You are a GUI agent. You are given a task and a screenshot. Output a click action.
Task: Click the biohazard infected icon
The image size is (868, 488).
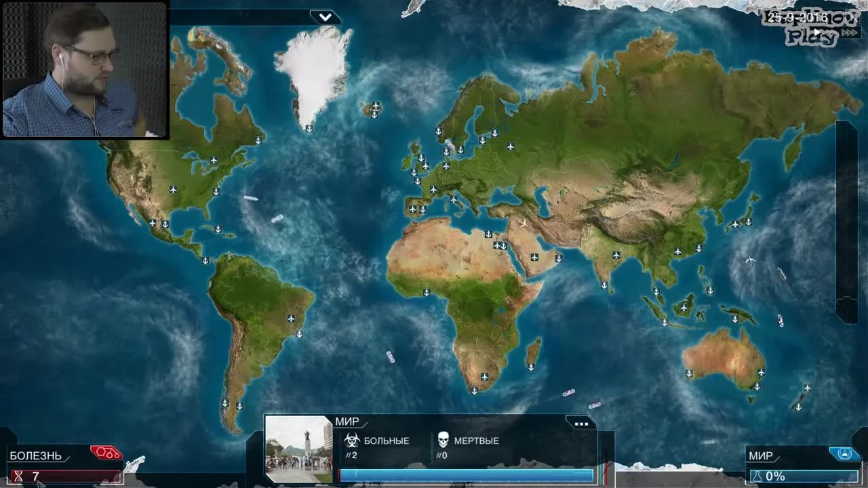[x=352, y=441]
